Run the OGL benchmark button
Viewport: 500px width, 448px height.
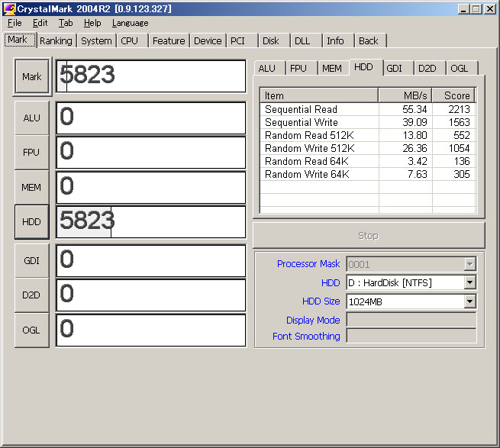click(32, 330)
